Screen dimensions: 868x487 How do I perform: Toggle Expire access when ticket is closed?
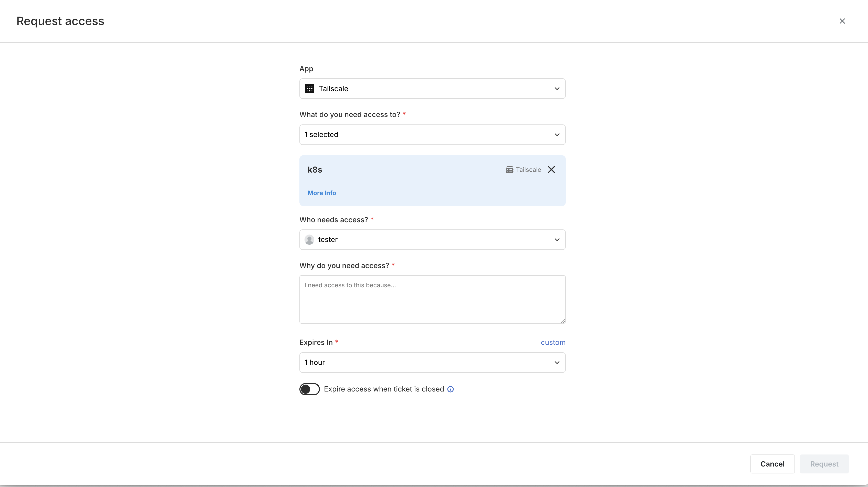click(309, 389)
